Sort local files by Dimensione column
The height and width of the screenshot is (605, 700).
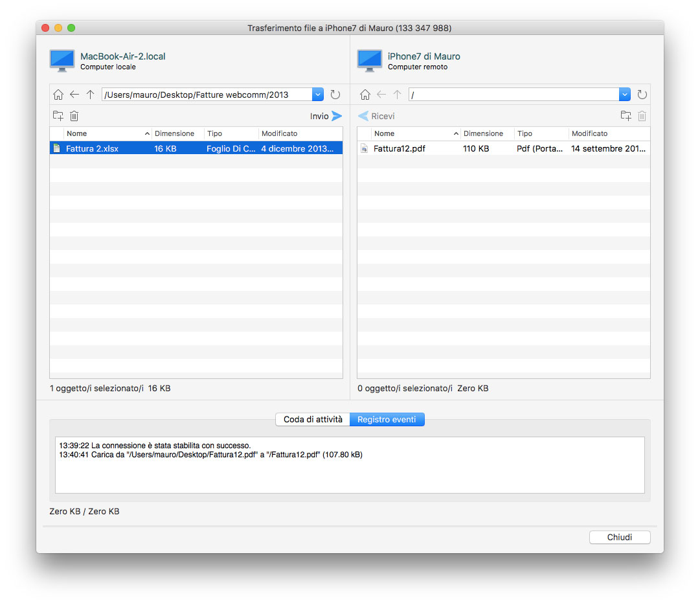[177, 133]
